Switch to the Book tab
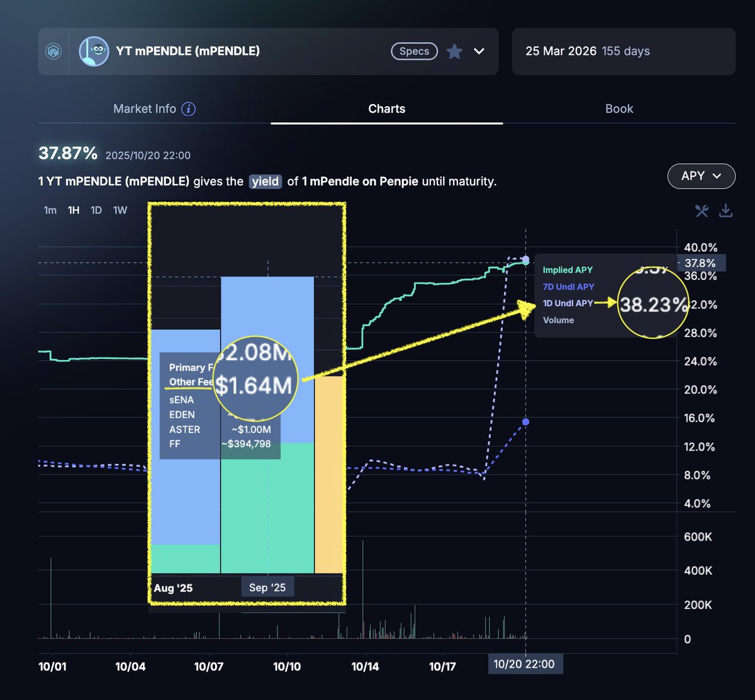The width and height of the screenshot is (755, 700). pyautogui.click(x=619, y=109)
